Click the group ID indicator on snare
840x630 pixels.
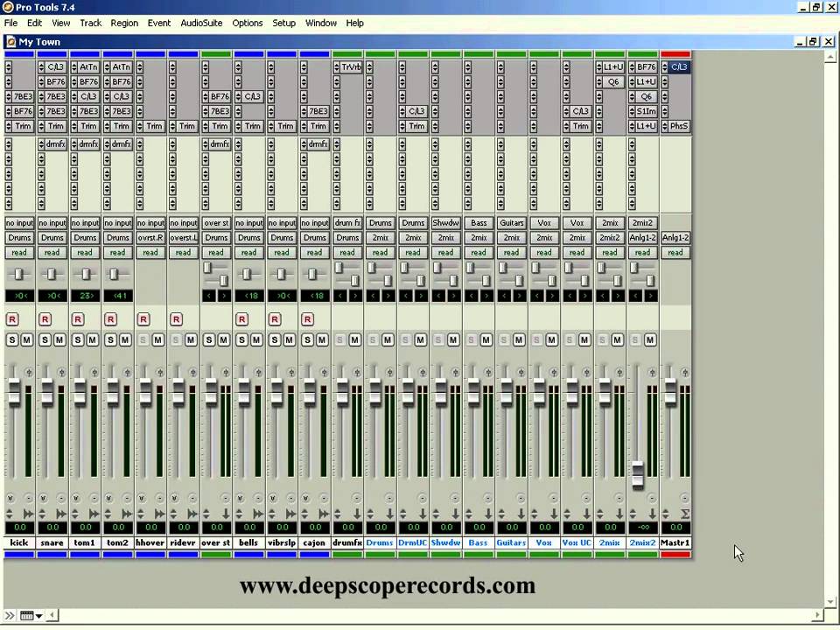coord(61,499)
